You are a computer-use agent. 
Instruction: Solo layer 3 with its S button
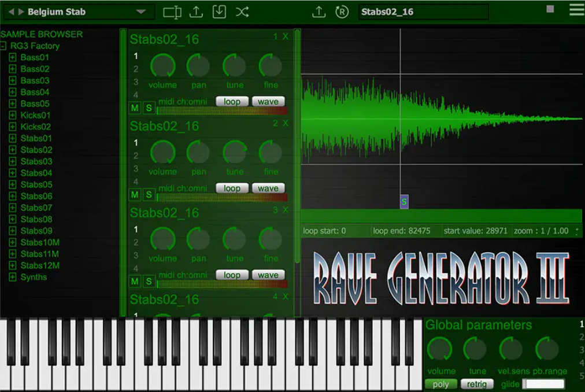[149, 281]
